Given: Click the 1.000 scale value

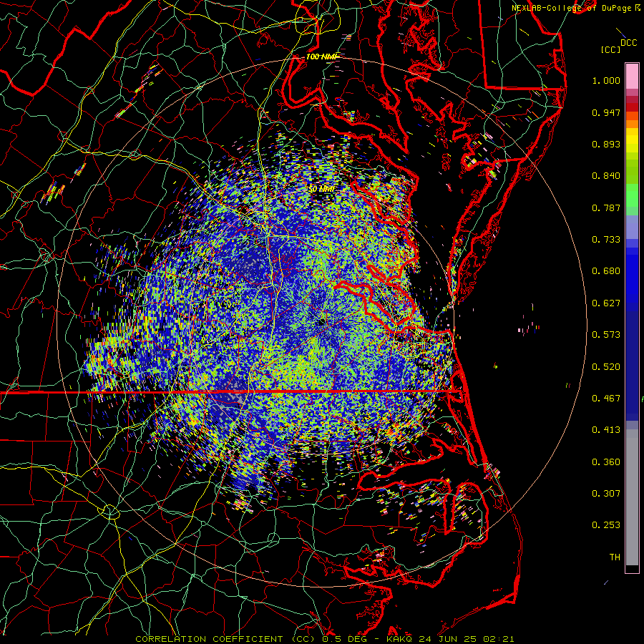Looking at the screenshot, I should pyautogui.click(x=606, y=80).
